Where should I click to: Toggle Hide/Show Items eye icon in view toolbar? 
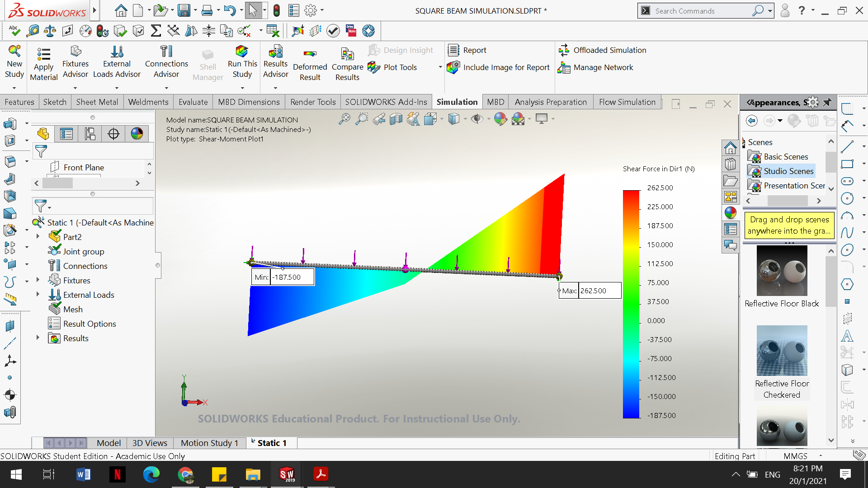pos(476,119)
